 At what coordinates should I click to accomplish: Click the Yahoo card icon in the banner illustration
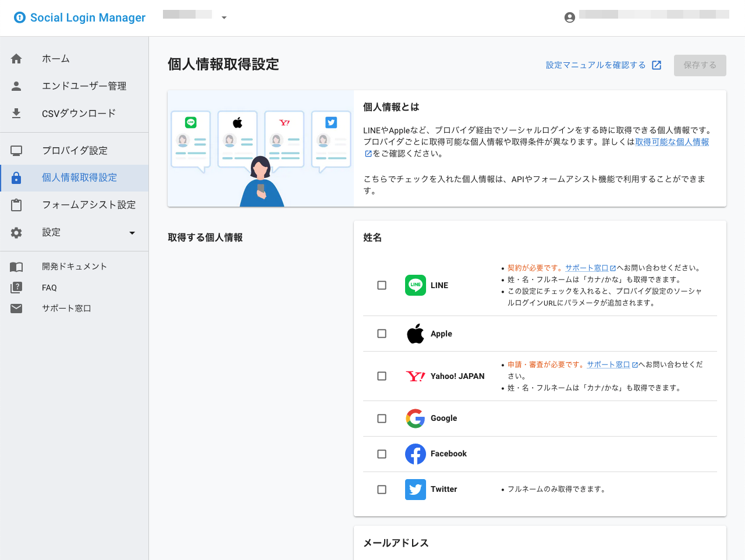[285, 122]
